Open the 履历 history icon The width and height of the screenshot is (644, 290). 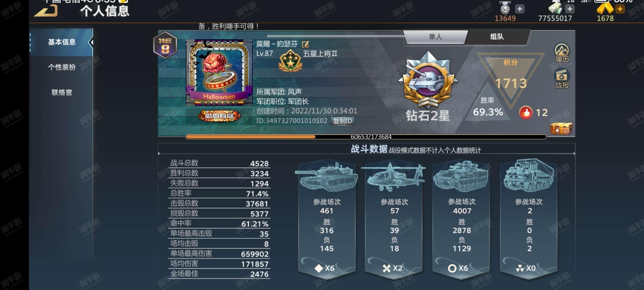[x=562, y=53]
